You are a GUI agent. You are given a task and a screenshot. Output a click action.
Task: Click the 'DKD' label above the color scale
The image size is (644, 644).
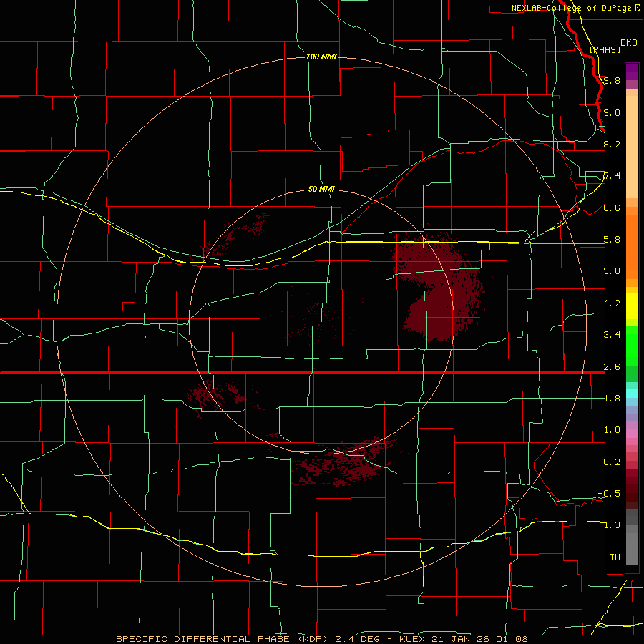pyautogui.click(x=629, y=43)
